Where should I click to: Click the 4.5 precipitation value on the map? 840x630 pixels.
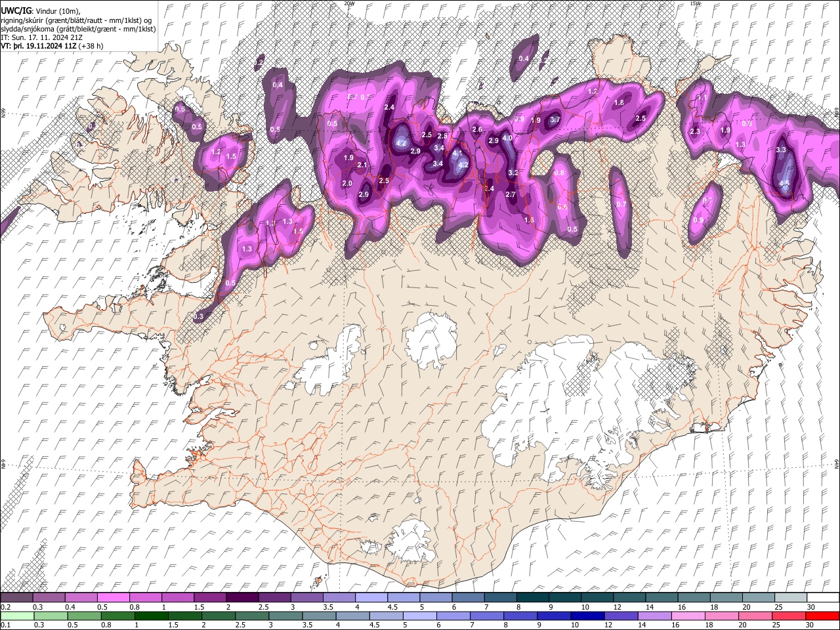784,183
